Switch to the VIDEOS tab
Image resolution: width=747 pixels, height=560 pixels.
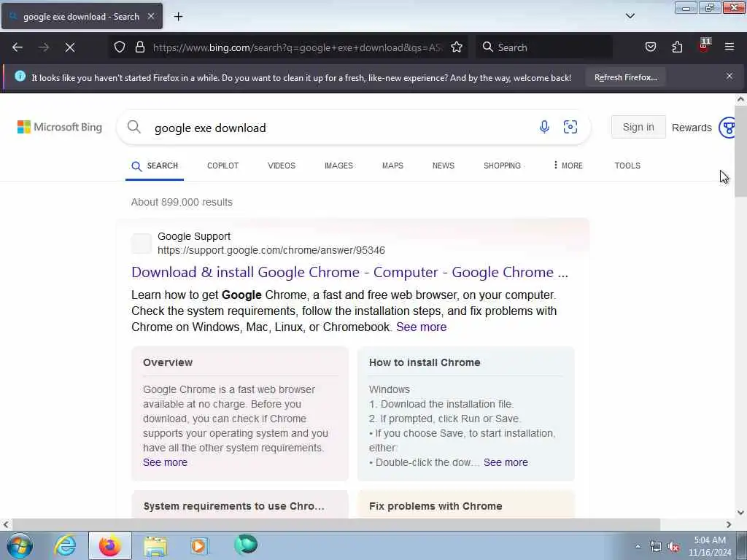[x=282, y=166]
